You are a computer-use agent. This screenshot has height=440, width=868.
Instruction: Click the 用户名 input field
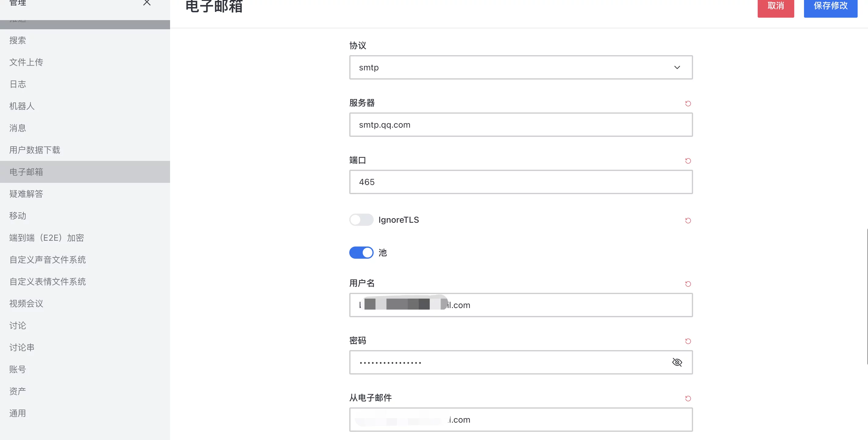tap(521, 305)
